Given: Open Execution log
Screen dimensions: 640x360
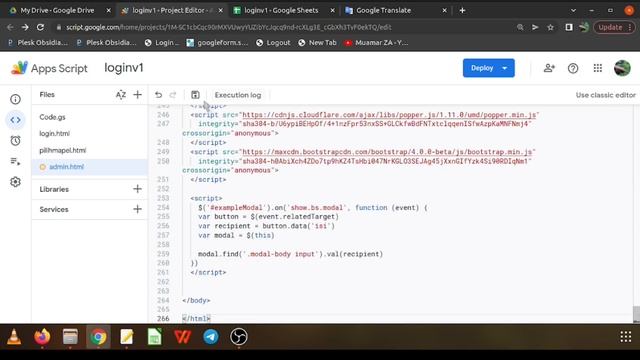Looking at the screenshot, I should [238, 95].
